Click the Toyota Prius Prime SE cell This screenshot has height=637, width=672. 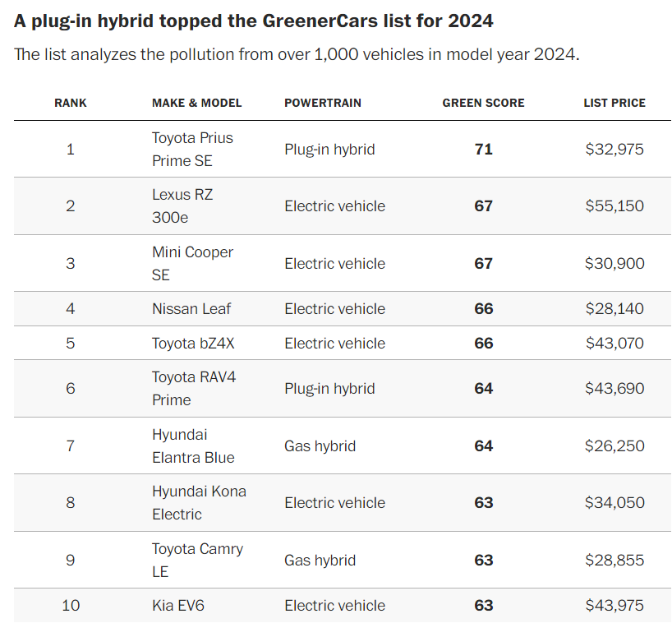coord(192,149)
